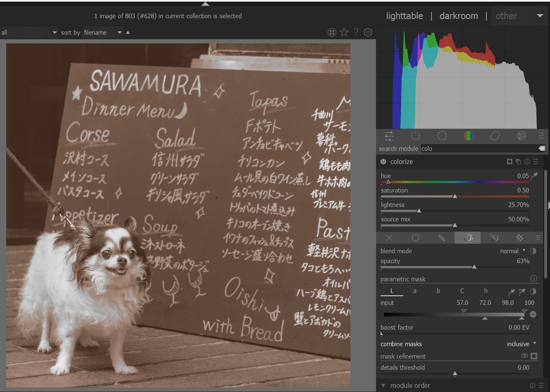
Task: Collapse the module order section
Action: (383, 386)
